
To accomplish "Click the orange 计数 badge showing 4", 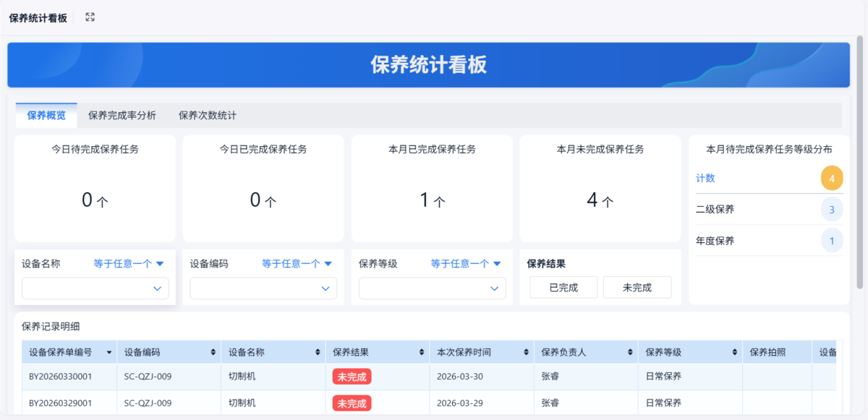I will (x=832, y=178).
